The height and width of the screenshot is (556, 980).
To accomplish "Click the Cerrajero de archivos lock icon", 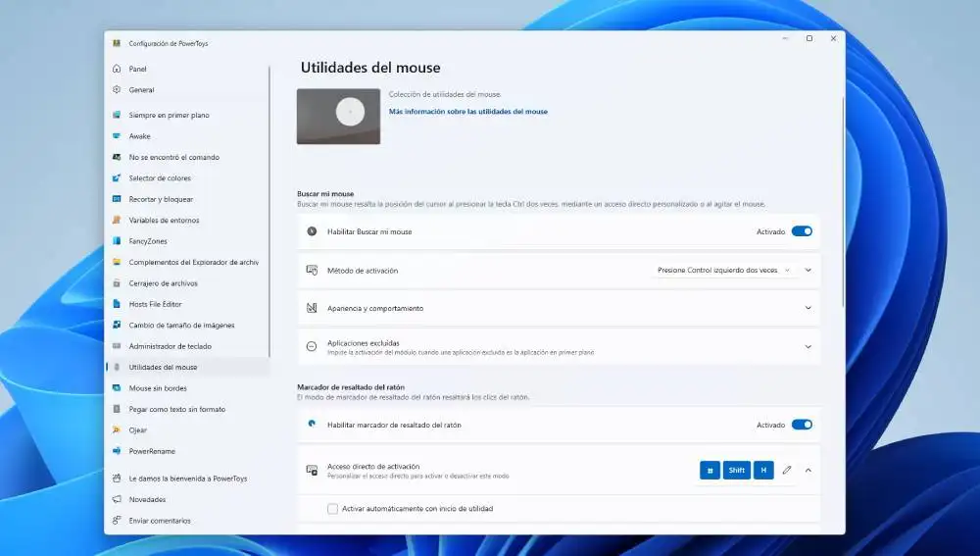I will pyautogui.click(x=117, y=283).
